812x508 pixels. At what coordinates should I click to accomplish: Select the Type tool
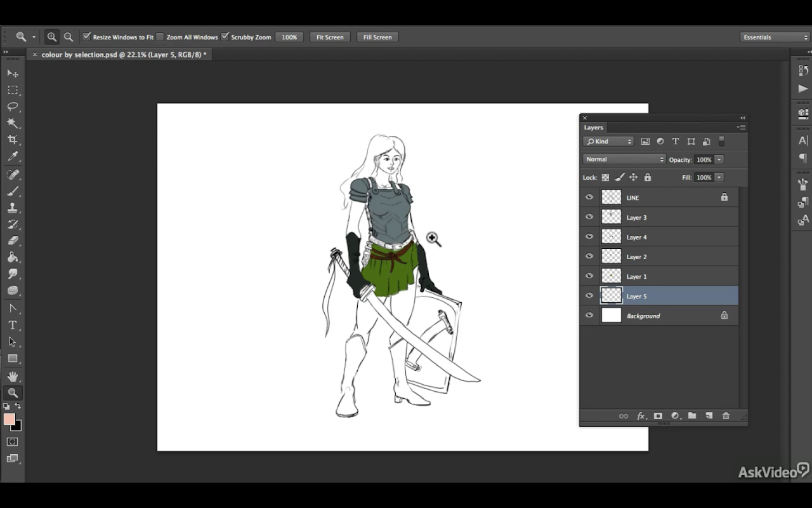[13, 325]
